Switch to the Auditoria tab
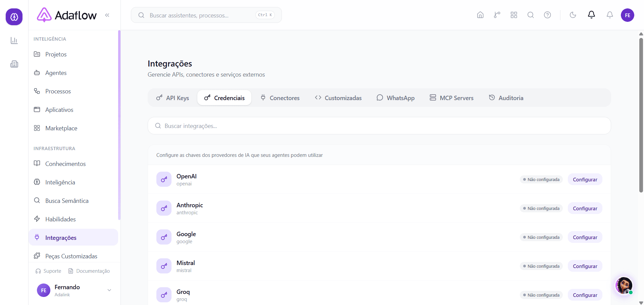The width and height of the screenshot is (644, 305). [x=506, y=98]
